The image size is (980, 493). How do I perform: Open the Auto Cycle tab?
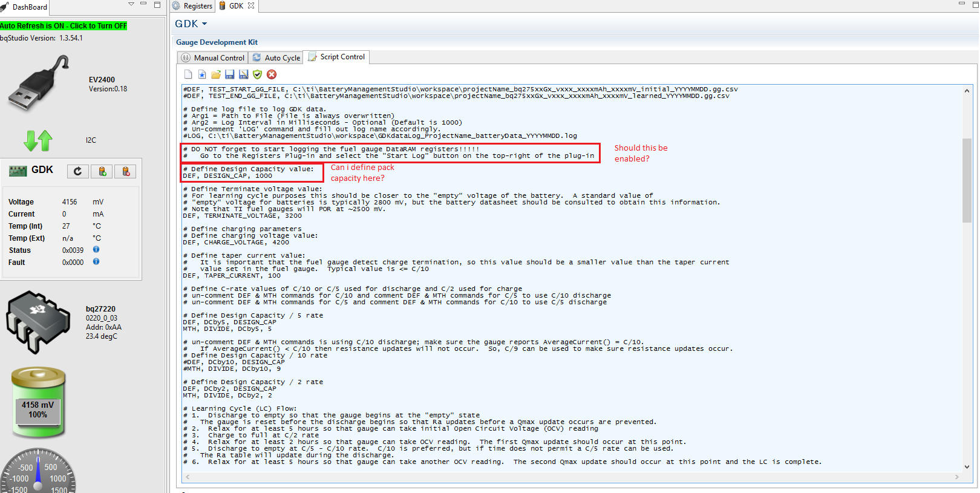276,58
